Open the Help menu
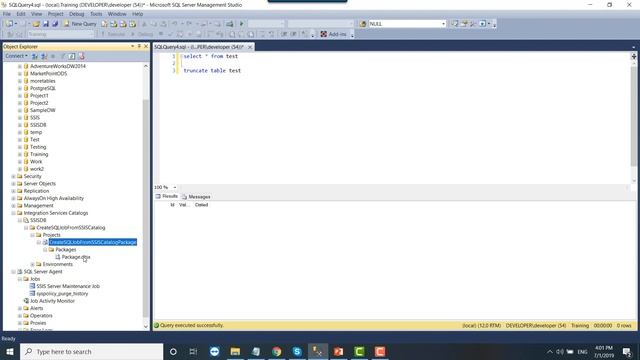 pos(138,14)
